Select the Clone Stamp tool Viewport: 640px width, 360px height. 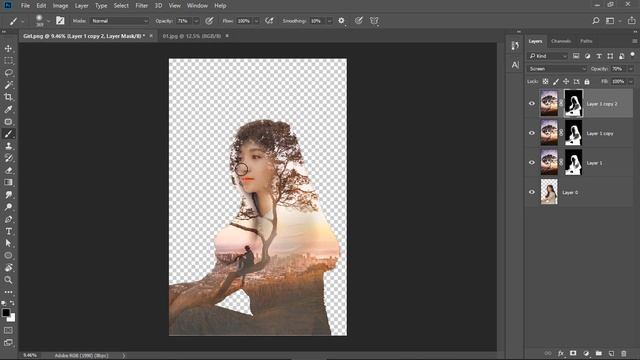(8, 146)
